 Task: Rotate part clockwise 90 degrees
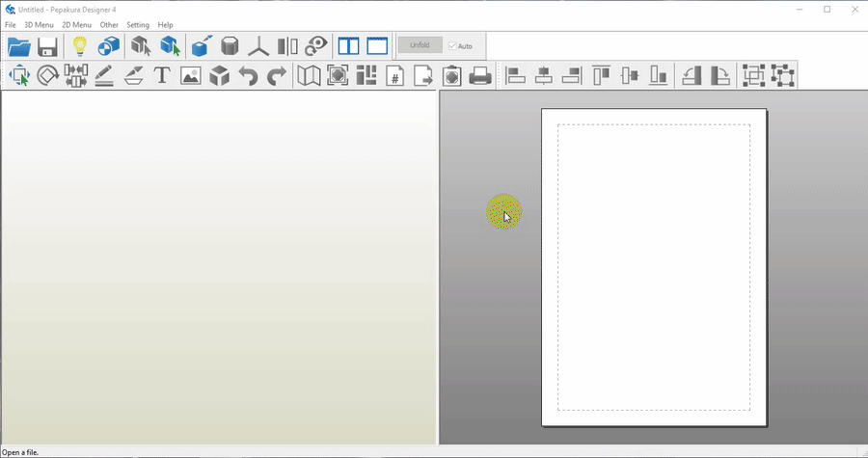click(x=719, y=75)
